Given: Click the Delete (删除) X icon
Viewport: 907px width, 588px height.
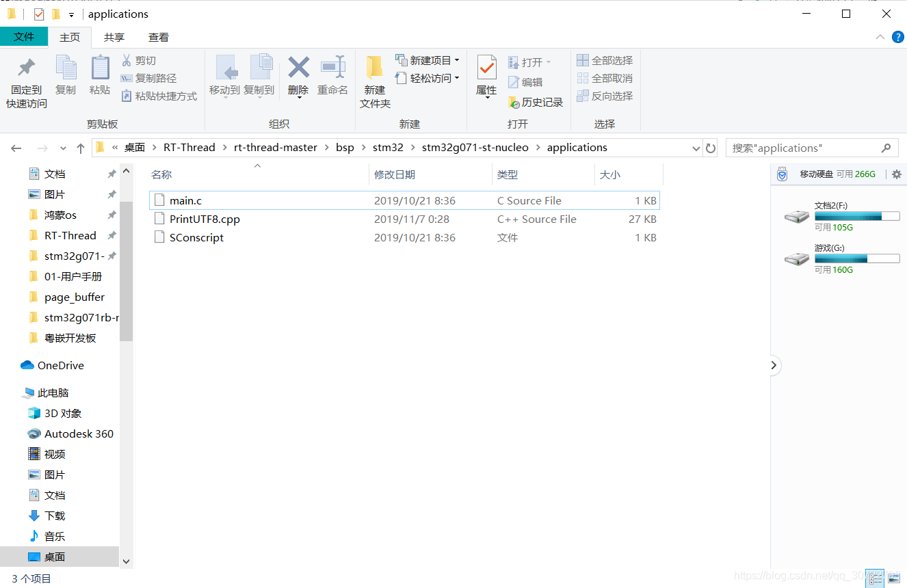Looking at the screenshot, I should pos(298,67).
